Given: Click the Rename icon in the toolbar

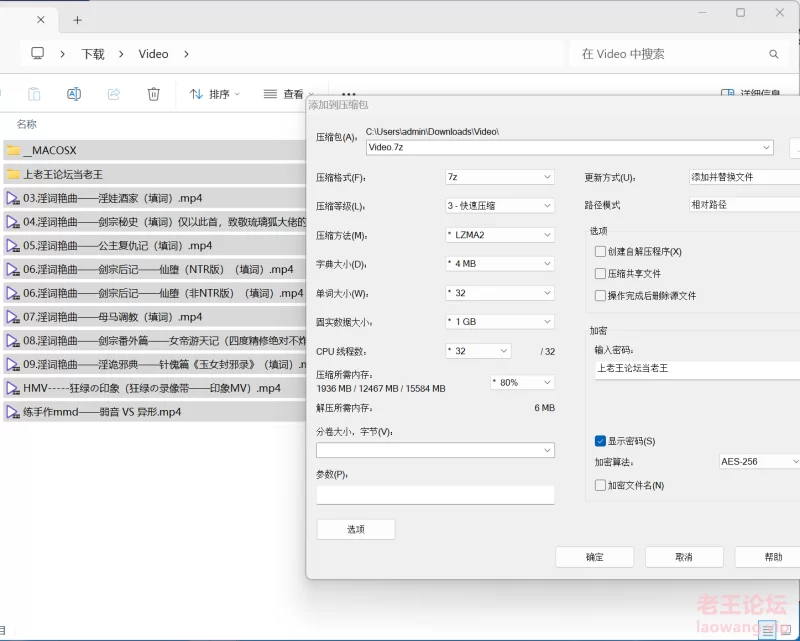Looking at the screenshot, I should [x=74, y=94].
